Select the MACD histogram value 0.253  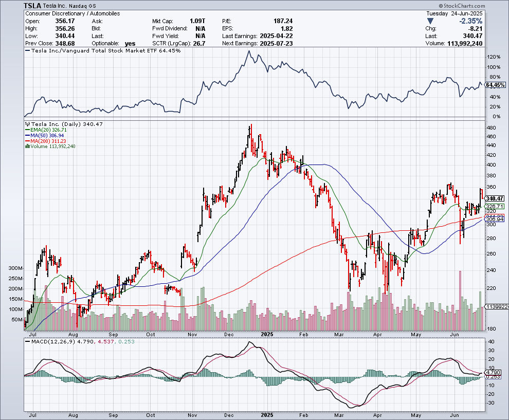[126, 341]
